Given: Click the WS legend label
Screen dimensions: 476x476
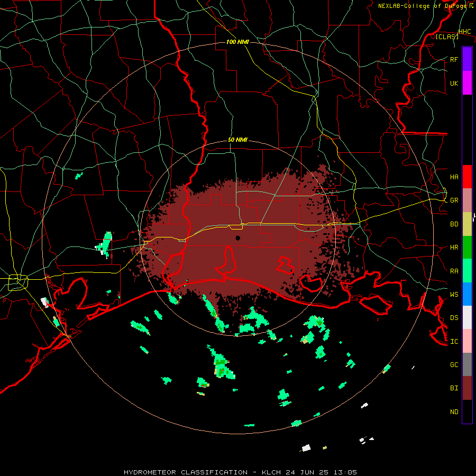Looking at the screenshot, I should coord(454,294).
